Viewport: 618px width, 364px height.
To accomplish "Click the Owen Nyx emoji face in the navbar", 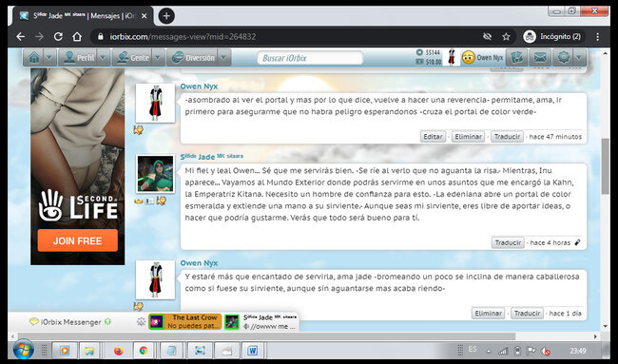I will pyautogui.click(x=468, y=58).
